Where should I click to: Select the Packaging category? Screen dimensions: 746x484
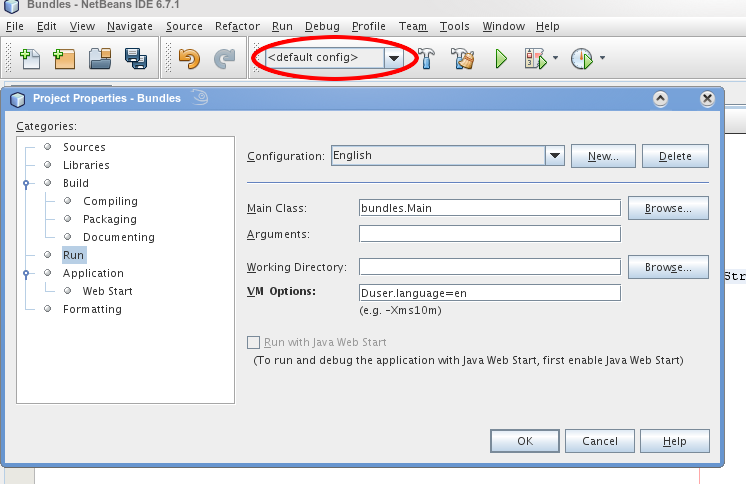(110, 219)
